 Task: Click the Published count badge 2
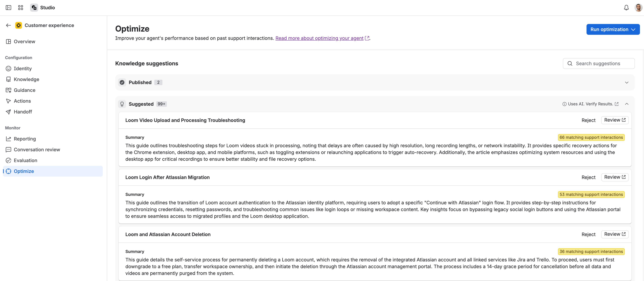158,82
